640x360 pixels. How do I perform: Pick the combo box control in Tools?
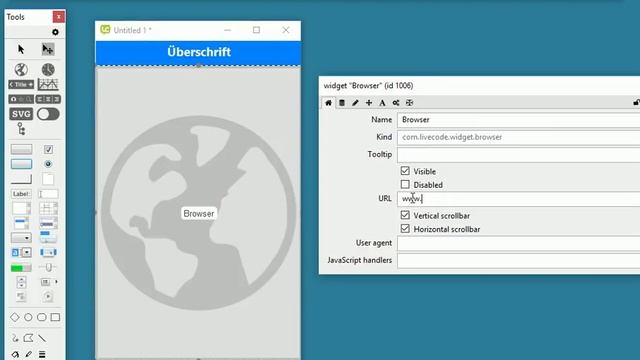[21, 252]
